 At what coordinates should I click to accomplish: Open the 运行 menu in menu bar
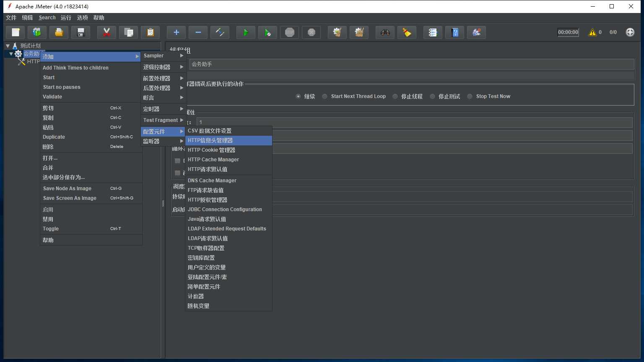point(66,18)
